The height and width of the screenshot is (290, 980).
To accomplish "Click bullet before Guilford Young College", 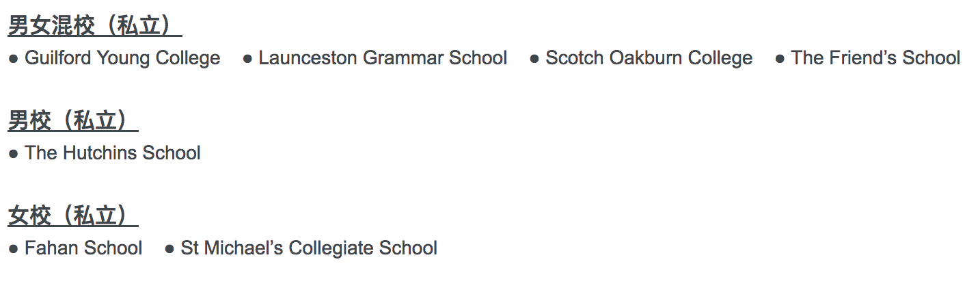I will 13,59.
